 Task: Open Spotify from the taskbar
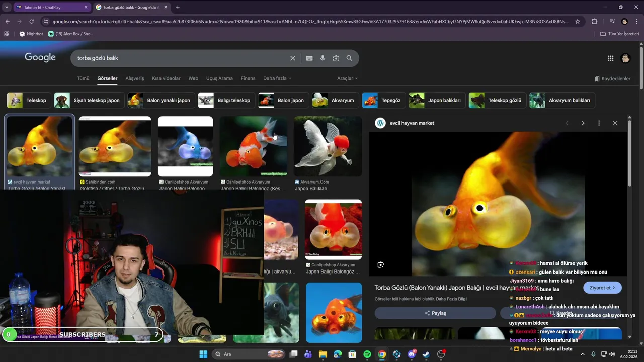(x=367, y=354)
